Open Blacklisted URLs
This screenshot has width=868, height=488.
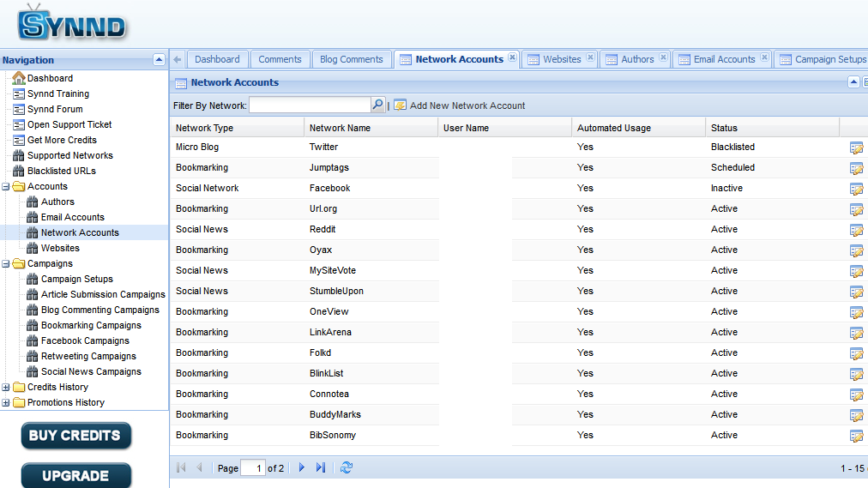point(54,171)
